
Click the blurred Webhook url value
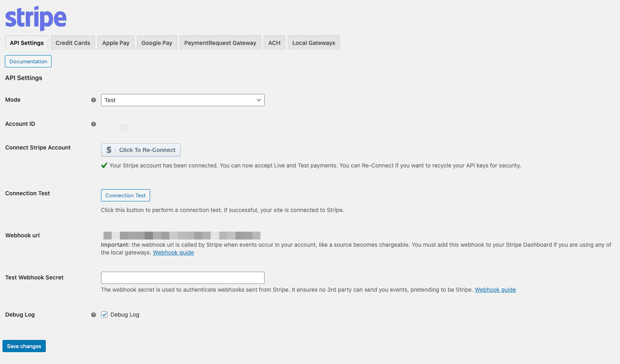point(182,235)
